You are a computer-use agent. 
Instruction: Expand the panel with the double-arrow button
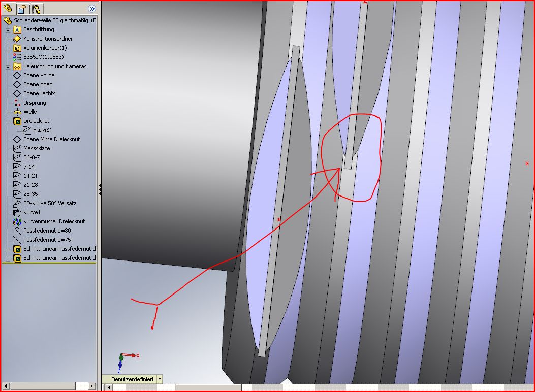91,9
